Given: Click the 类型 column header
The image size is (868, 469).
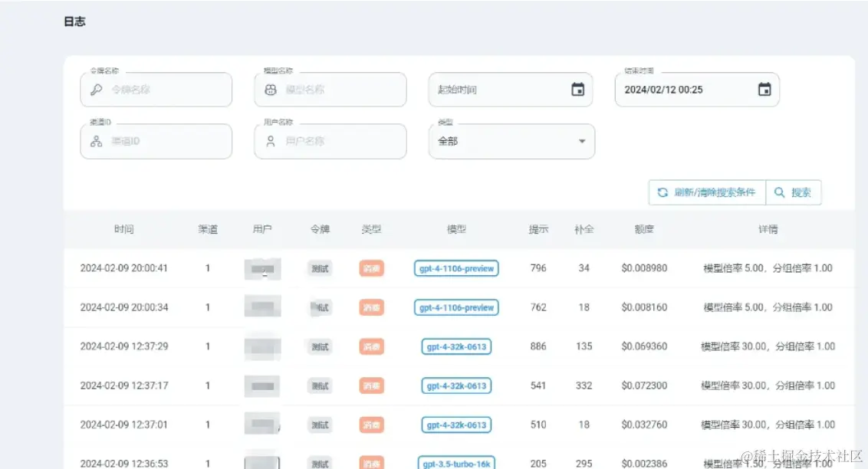Looking at the screenshot, I should (x=371, y=229).
